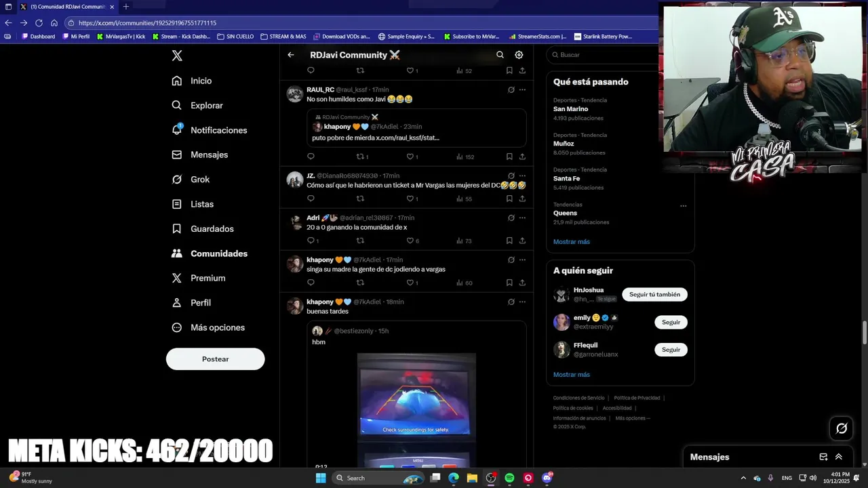Image resolution: width=868 pixels, height=488 pixels.
Task: Bookmark khapony's 'singa su madre' post
Action: click(x=509, y=283)
